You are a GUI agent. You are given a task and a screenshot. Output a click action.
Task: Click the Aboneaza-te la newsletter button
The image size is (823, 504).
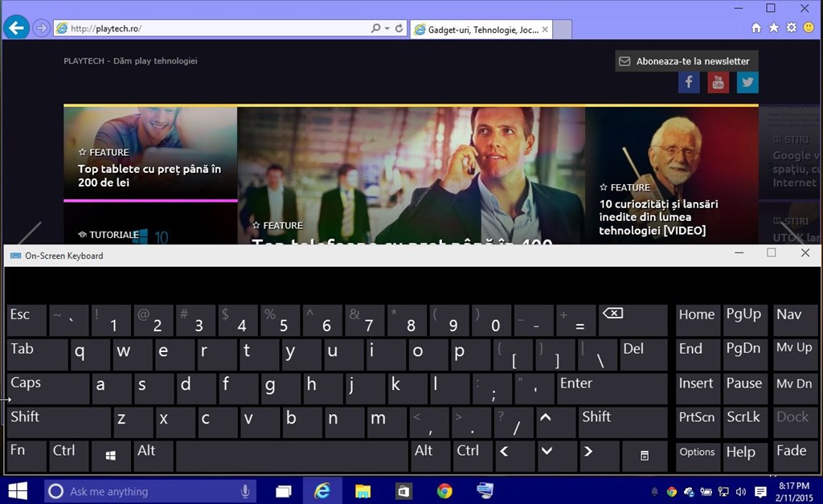[x=686, y=61]
